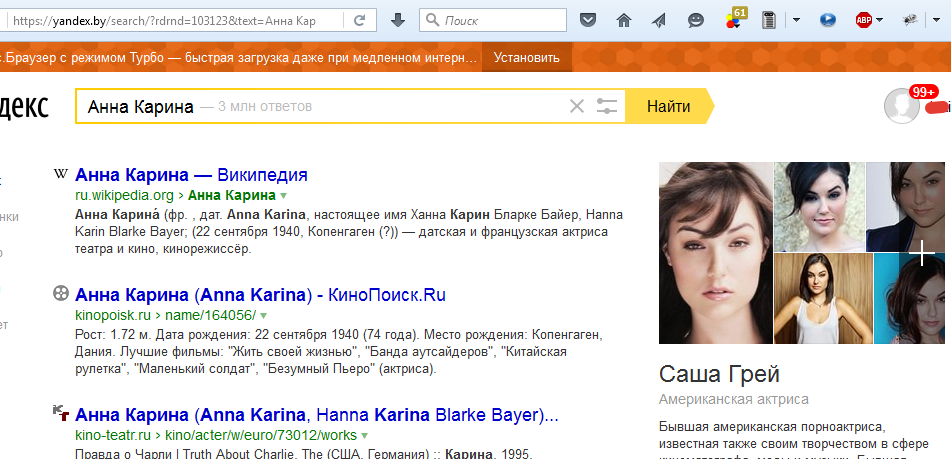Click the Найти search button

(x=668, y=107)
